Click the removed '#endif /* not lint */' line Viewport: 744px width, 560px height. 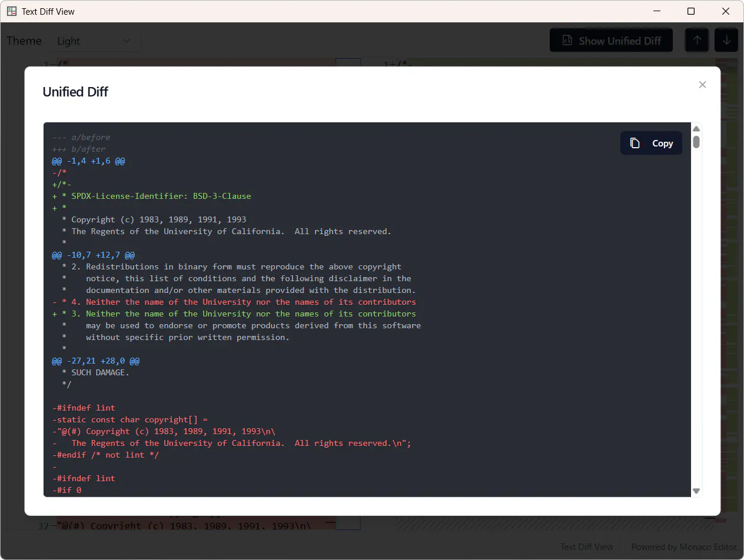[105, 455]
